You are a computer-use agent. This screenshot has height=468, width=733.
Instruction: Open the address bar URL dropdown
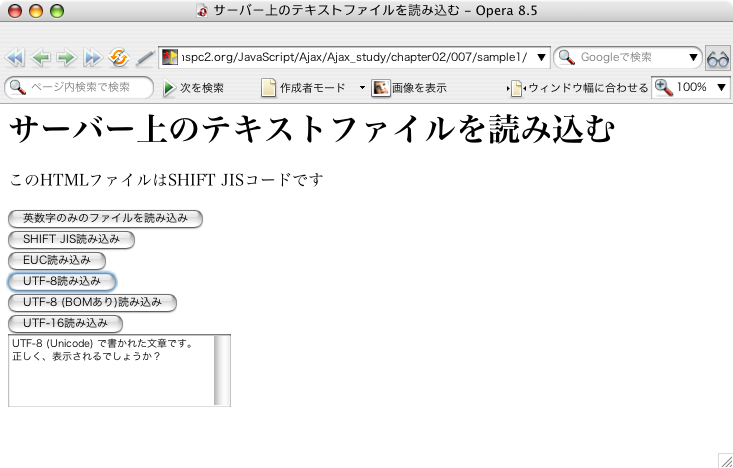[542, 57]
